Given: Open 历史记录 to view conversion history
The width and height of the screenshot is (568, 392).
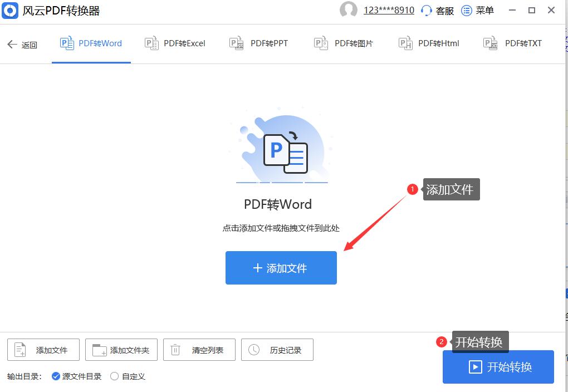Looking at the screenshot, I should 277,350.
